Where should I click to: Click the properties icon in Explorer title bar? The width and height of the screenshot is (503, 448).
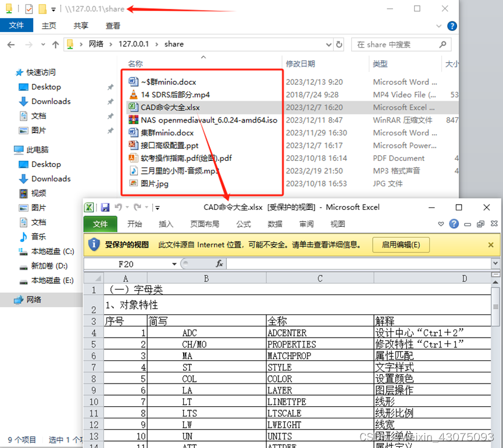pos(29,9)
